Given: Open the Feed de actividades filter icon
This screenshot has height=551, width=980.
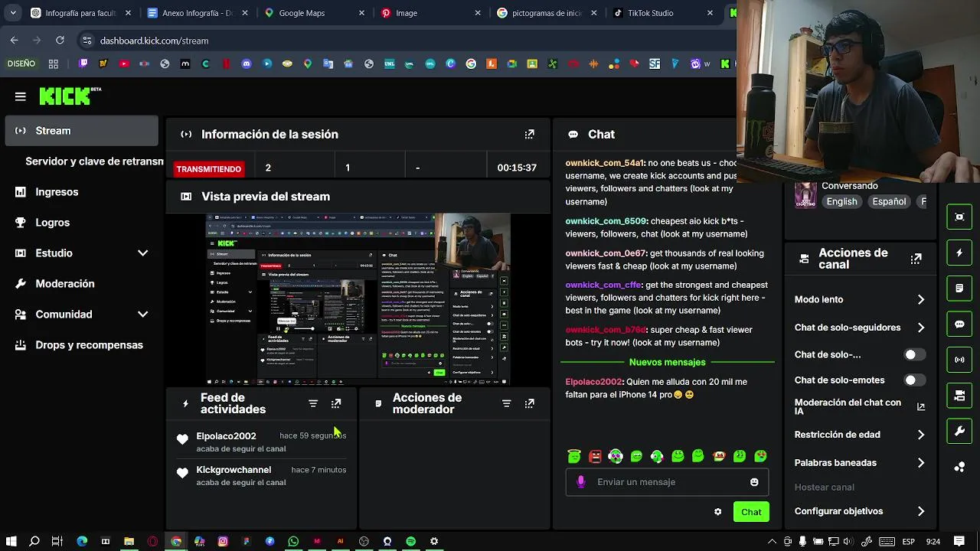Looking at the screenshot, I should click(x=313, y=403).
